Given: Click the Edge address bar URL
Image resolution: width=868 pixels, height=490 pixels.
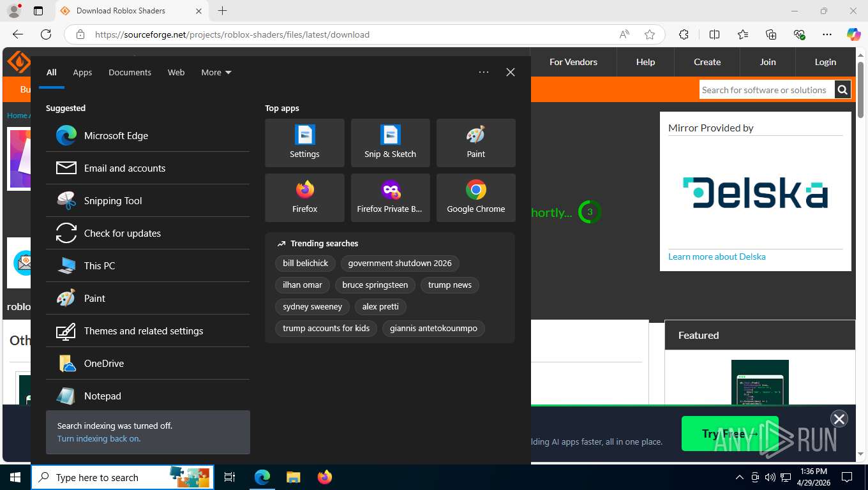Looking at the screenshot, I should [x=232, y=34].
